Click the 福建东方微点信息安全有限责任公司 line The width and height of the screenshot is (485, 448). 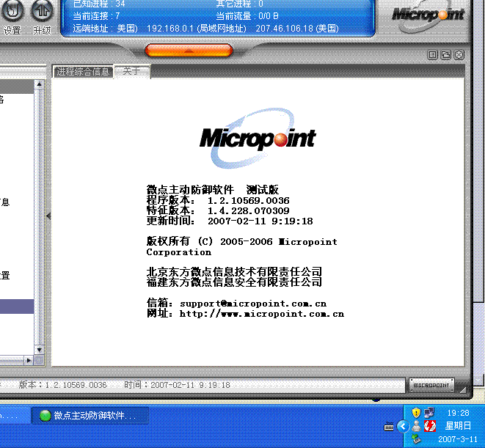pos(234,282)
